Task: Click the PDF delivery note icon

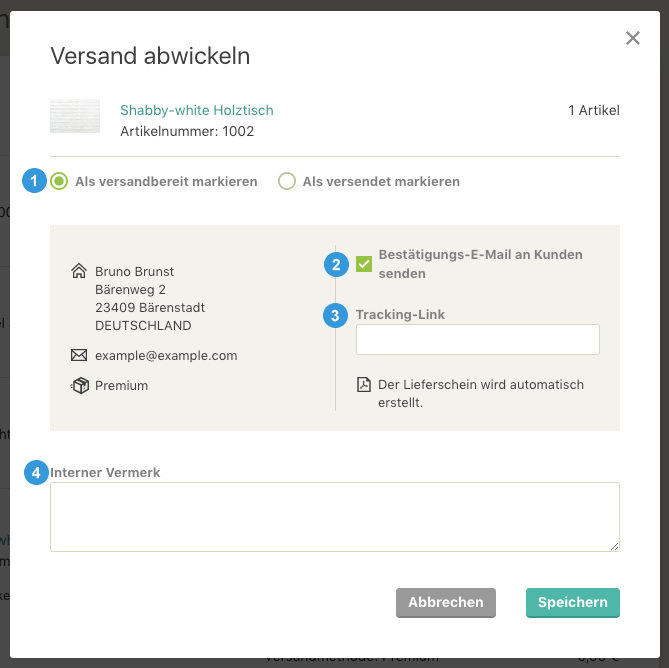Action: point(364,384)
